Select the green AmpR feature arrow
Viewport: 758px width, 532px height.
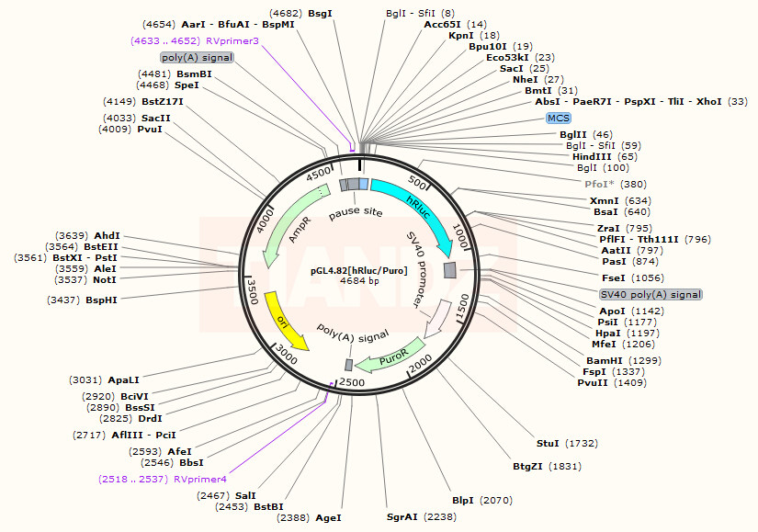[x=294, y=228]
